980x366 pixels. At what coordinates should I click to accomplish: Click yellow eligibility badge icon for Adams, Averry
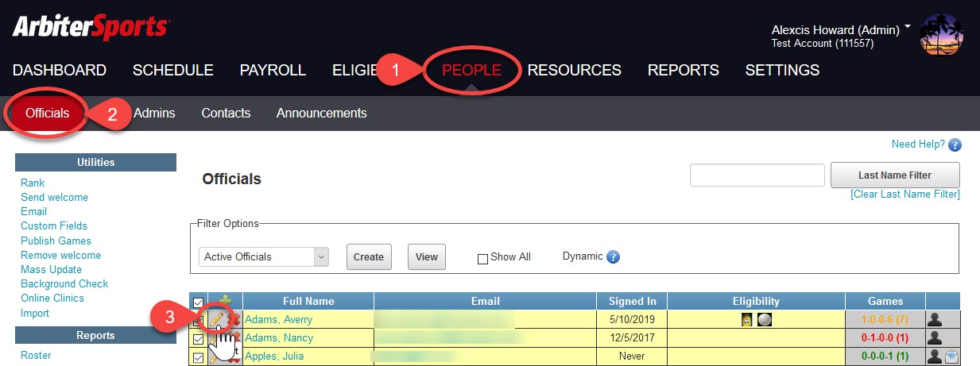747,319
